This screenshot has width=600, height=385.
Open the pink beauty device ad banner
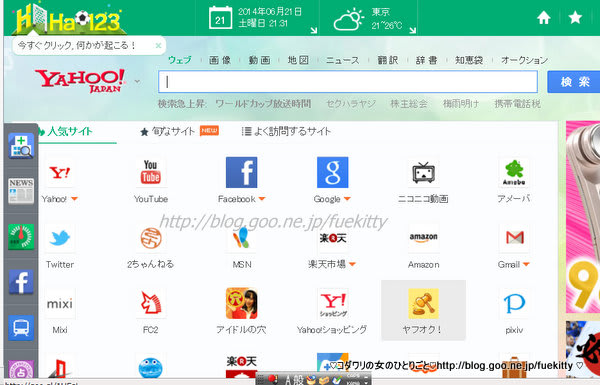[583, 217]
